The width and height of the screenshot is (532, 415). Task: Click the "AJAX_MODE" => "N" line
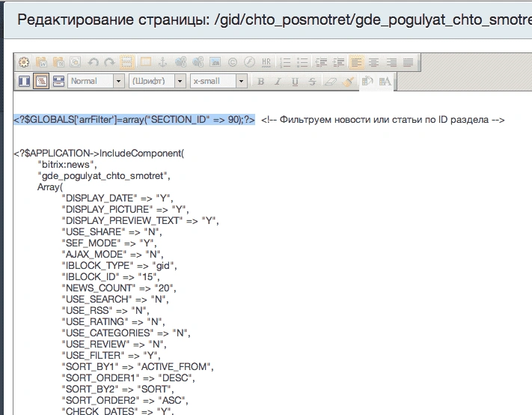click(113, 254)
